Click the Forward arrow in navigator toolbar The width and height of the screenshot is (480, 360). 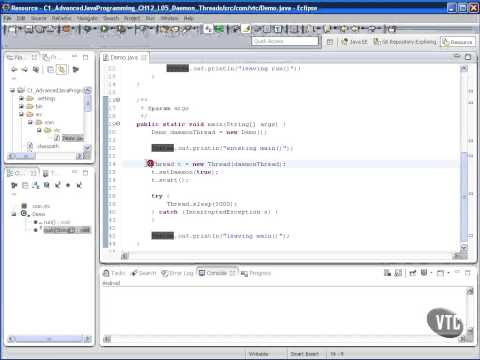click(25, 69)
